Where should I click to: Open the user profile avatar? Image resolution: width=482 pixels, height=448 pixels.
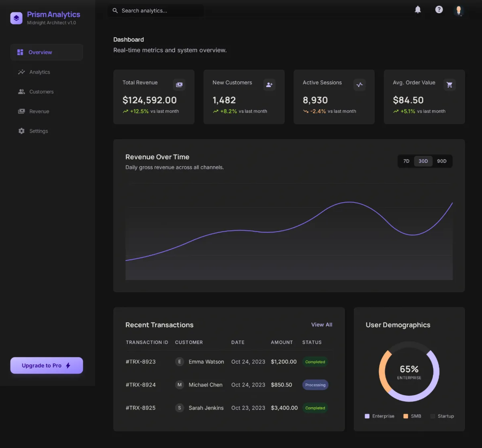coord(459,10)
